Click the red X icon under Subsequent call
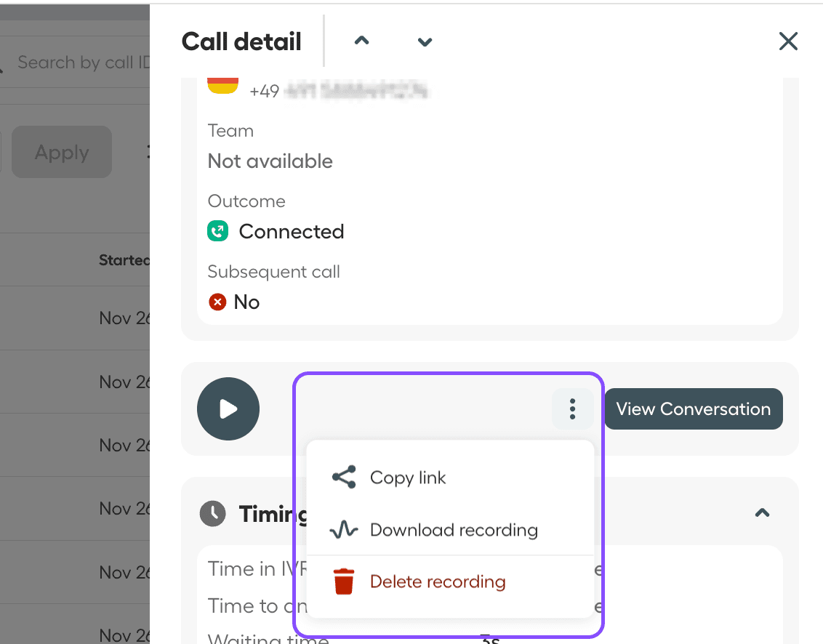This screenshot has height=644, width=823. pyautogui.click(x=217, y=302)
